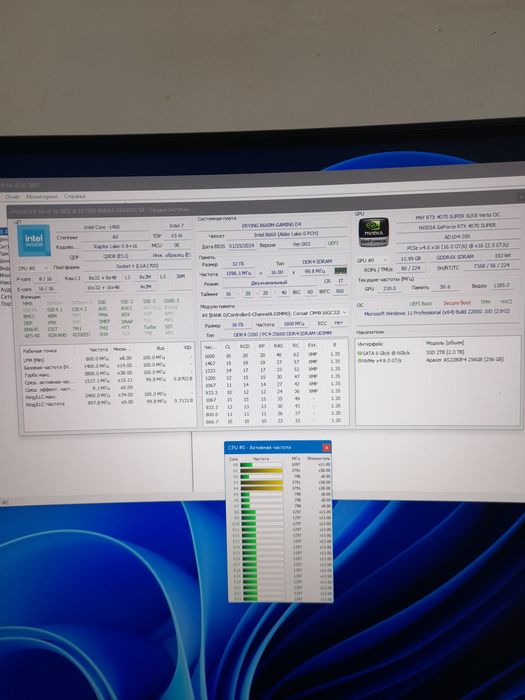Click the Двухканальный memory mode field
This screenshot has width=525, height=700.
(269, 283)
